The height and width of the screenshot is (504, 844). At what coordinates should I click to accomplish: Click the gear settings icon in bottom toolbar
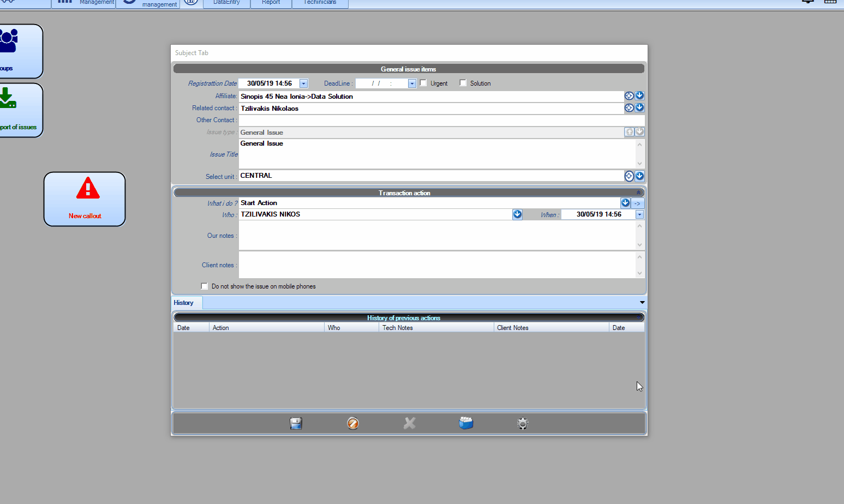click(x=523, y=423)
